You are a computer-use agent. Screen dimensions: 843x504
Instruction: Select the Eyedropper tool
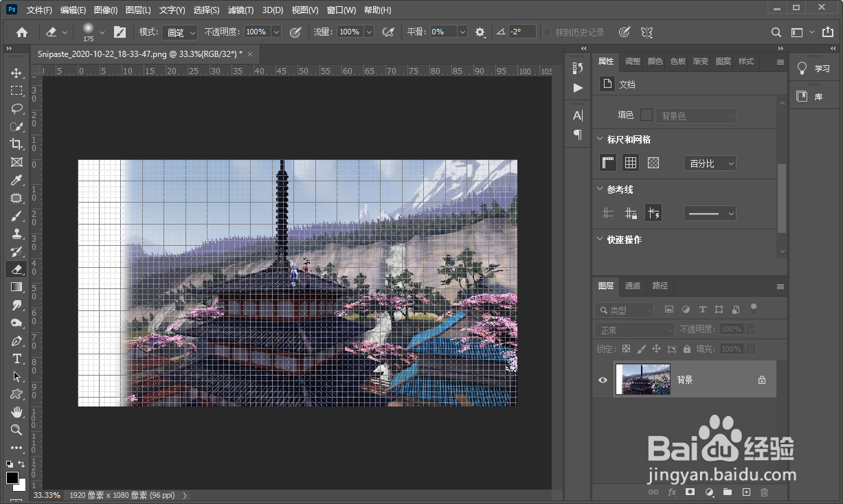(16, 180)
